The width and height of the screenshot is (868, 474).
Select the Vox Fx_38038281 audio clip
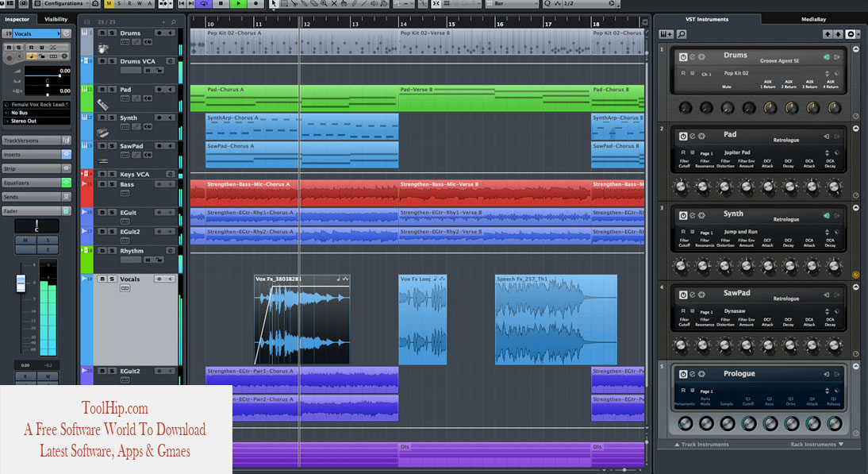click(302, 319)
